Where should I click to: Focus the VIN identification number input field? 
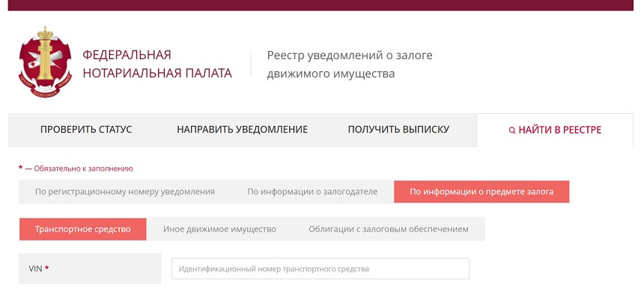click(321, 268)
